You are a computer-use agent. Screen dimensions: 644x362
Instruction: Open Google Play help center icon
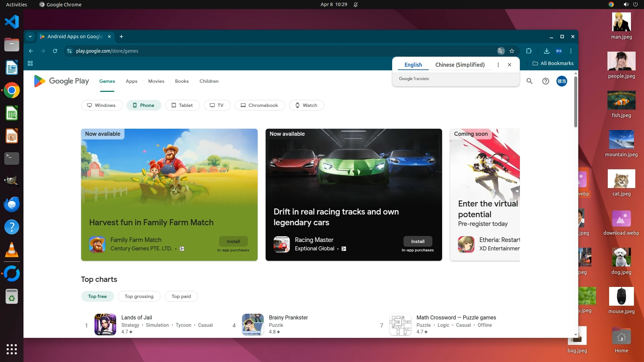pyautogui.click(x=546, y=81)
